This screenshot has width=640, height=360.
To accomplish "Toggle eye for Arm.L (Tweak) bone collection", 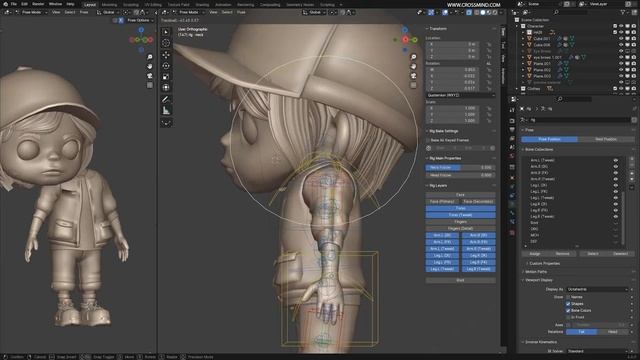I will point(616,160).
